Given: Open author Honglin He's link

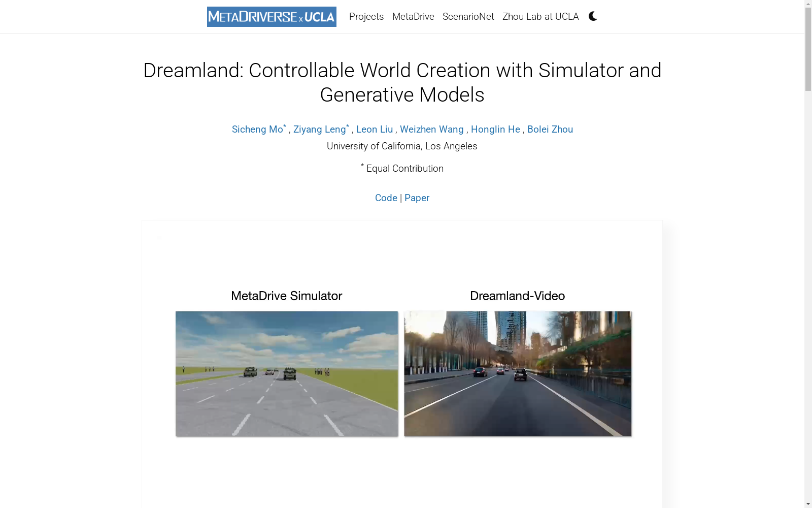Looking at the screenshot, I should (x=495, y=129).
